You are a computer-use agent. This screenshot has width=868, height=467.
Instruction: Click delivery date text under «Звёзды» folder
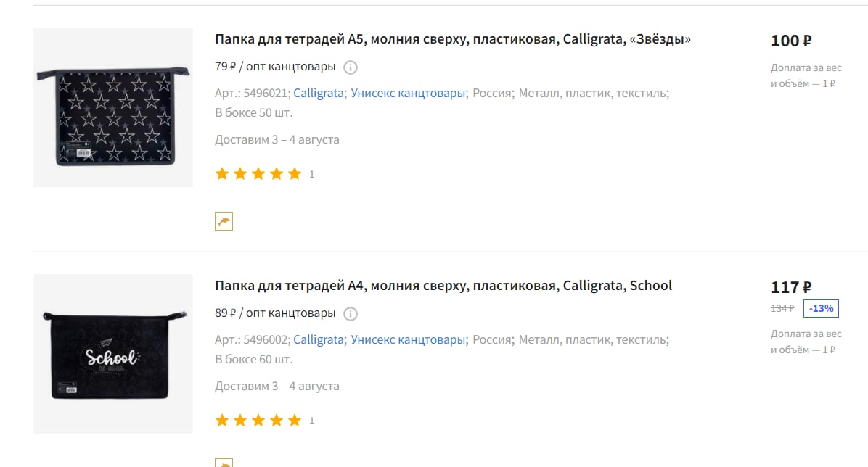pyautogui.click(x=277, y=139)
